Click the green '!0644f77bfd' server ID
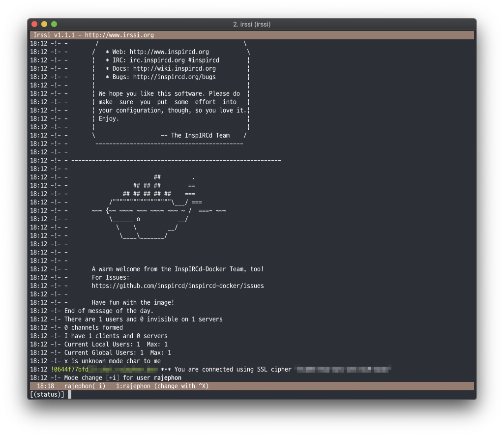 tap(69, 369)
